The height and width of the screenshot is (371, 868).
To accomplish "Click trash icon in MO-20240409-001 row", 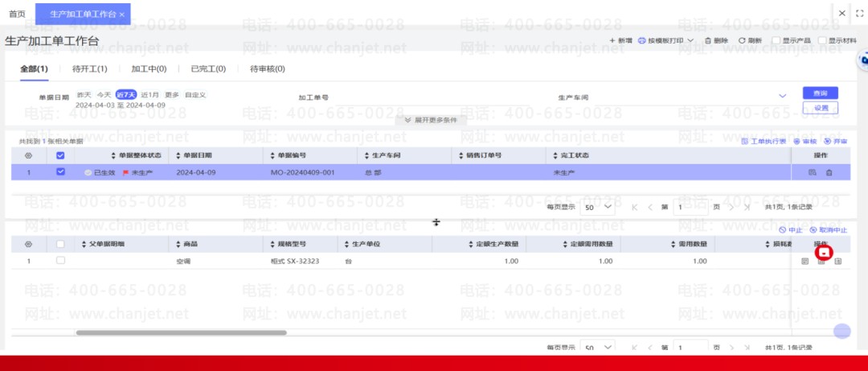I will (x=829, y=172).
